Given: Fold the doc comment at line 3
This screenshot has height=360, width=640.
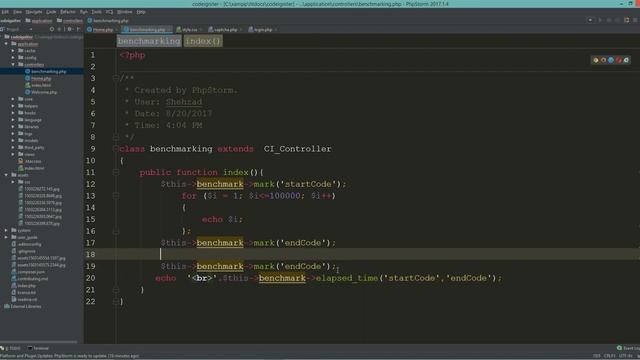Looking at the screenshot, I should tap(116, 78).
